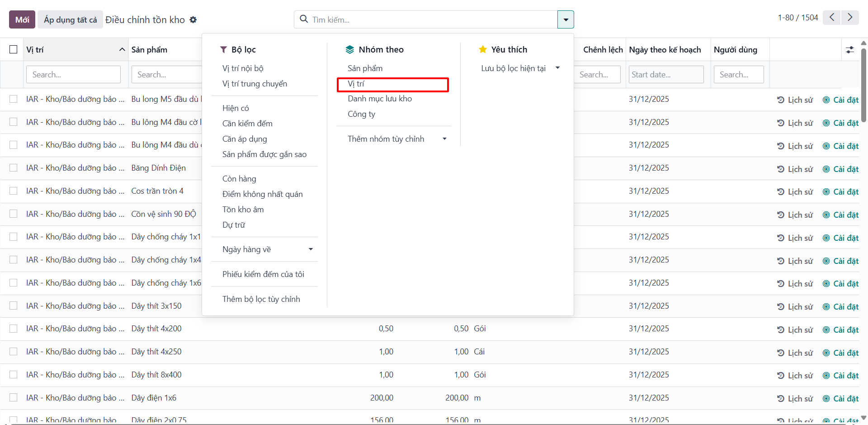The height and width of the screenshot is (425, 868).
Task: Open Cài đặt for Dây thít 8x400 row
Action: (x=840, y=376)
